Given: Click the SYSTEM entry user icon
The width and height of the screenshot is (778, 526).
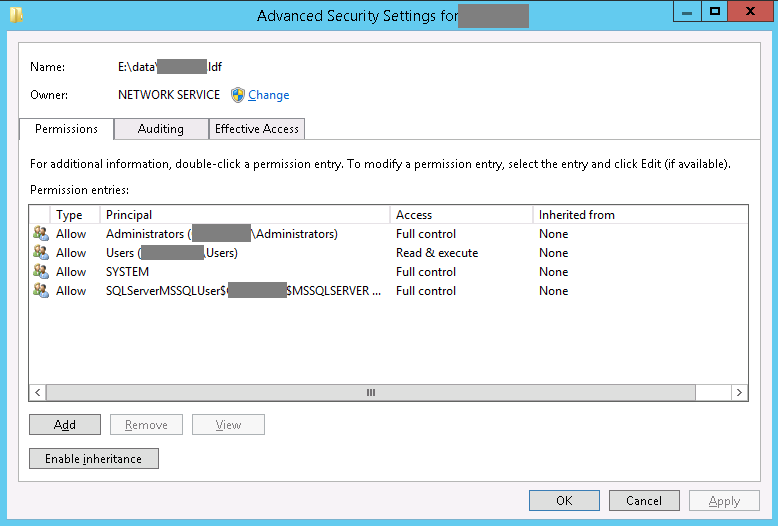Looking at the screenshot, I should coord(41,272).
